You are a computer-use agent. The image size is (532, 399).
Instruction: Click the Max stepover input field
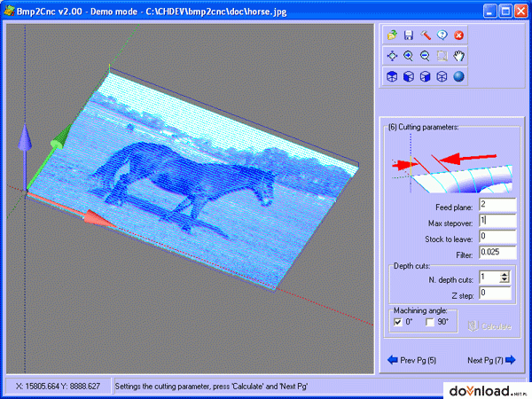(x=497, y=221)
